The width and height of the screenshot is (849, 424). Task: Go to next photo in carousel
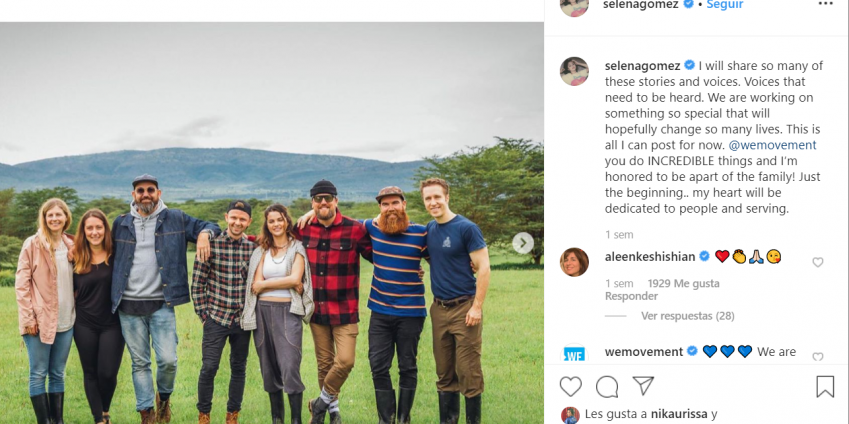click(523, 243)
